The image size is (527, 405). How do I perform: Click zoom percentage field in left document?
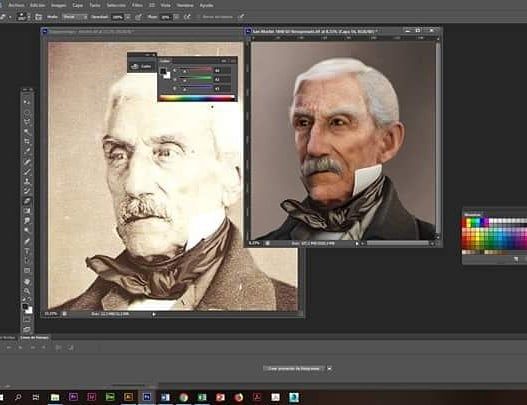[x=51, y=314]
